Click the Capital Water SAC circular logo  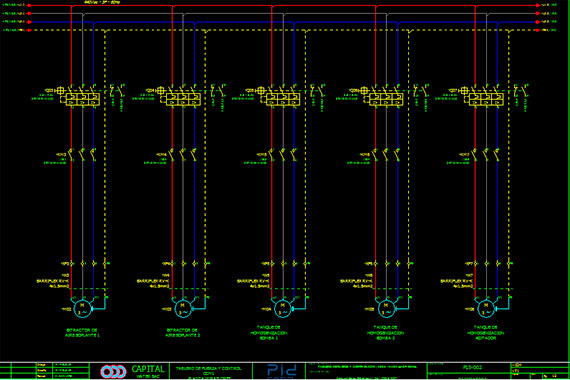coord(113,372)
